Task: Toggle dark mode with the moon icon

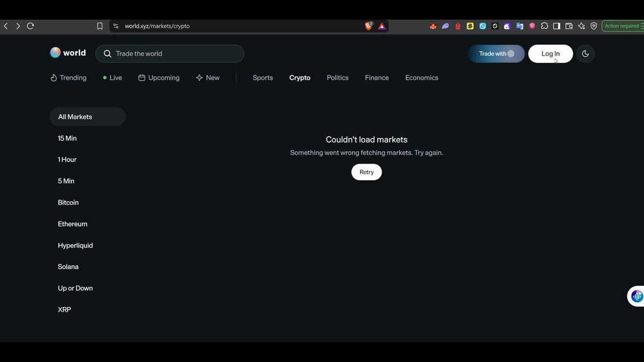Action: click(x=585, y=54)
